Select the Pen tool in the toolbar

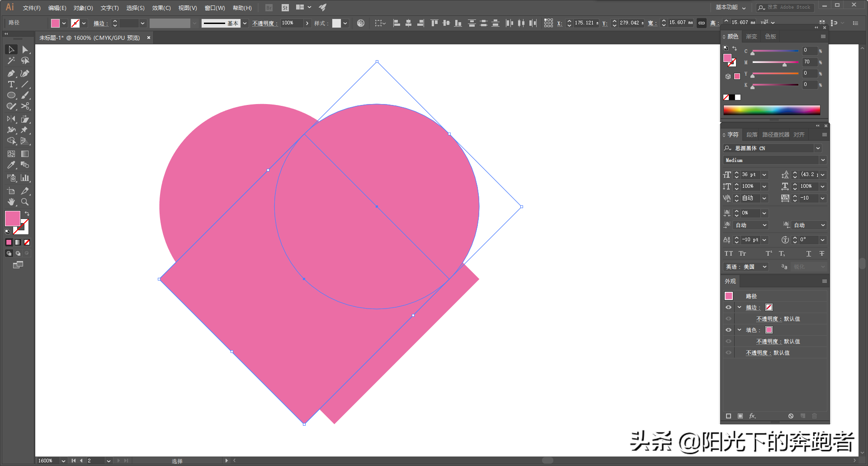point(11,73)
